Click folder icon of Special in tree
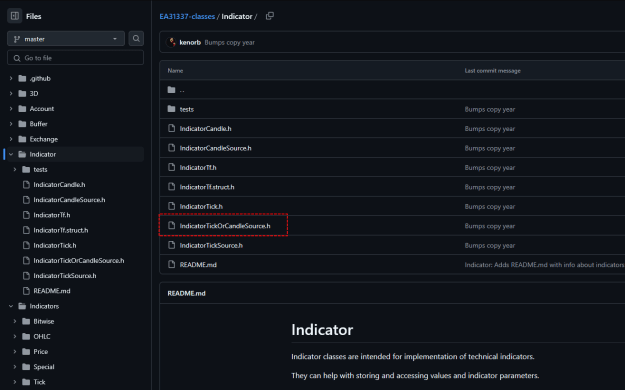The height and width of the screenshot is (390, 625). [x=26, y=367]
